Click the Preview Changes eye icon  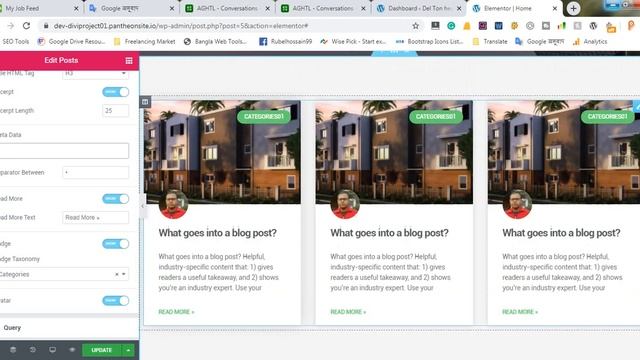[72, 350]
